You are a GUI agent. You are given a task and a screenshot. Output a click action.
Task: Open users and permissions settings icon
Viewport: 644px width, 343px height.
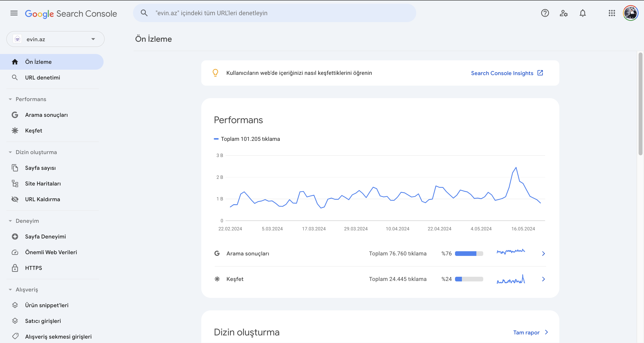pos(563,13)
